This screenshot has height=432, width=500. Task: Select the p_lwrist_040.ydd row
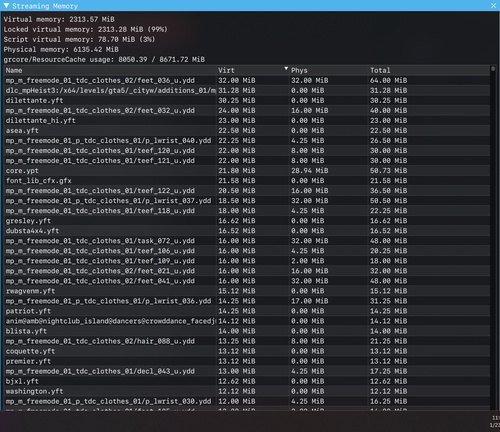(247, 140)
